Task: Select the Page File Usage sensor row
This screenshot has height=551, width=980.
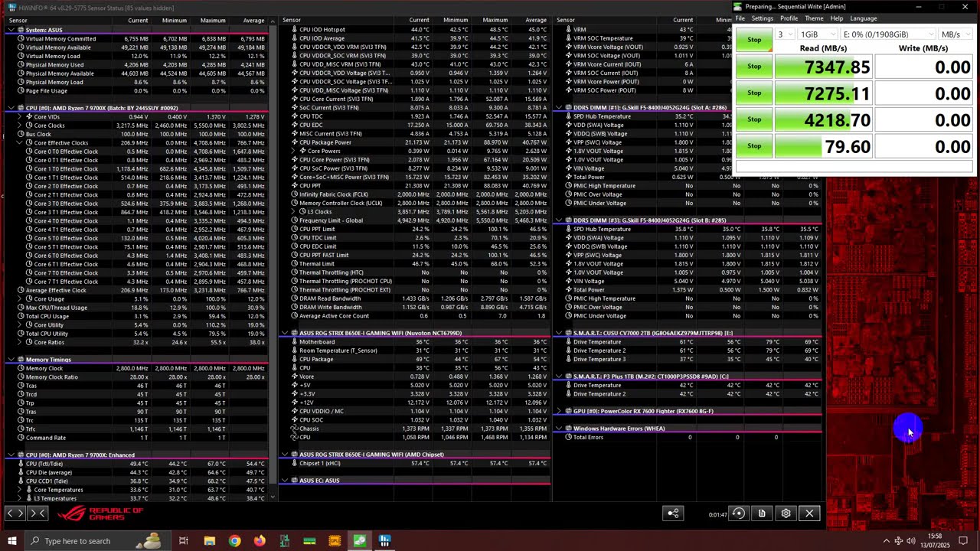Action: [138, 91]
